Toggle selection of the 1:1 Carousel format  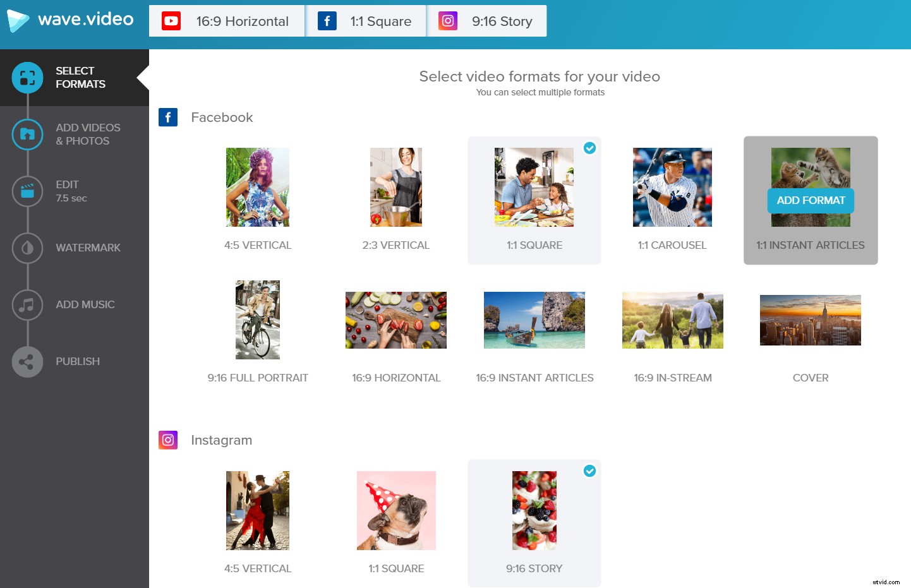coord(672,187)
